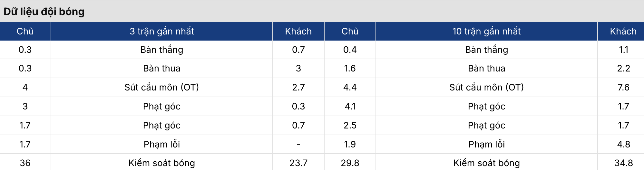Click "Bàn thua" in the 10-match table
Viewport: 644px width, 170px height.
(486, 68)
